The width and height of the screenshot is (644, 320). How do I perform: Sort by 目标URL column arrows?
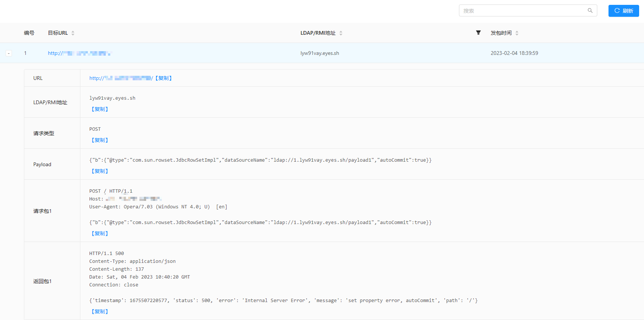(x=73, y=33)
